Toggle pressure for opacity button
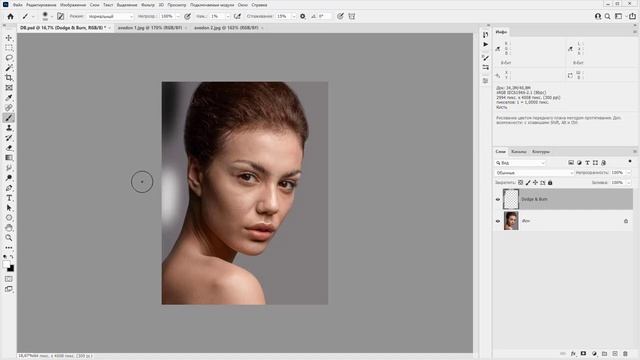Image resolution: width=640 pixels, height=360 pixels. 187,16
